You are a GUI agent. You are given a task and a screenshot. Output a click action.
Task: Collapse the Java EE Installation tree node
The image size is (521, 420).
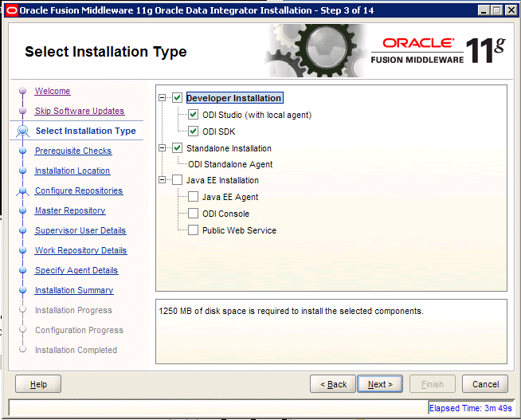(163, 180)
